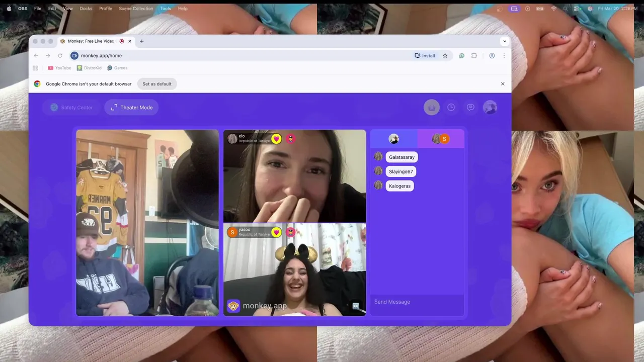
Task: Open the profile avatar in Monkey header
Action: (x=490, y=107)
